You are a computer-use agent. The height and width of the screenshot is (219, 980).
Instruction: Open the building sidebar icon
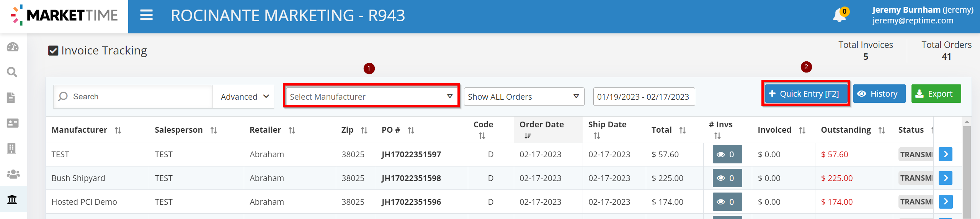[11, 148]
